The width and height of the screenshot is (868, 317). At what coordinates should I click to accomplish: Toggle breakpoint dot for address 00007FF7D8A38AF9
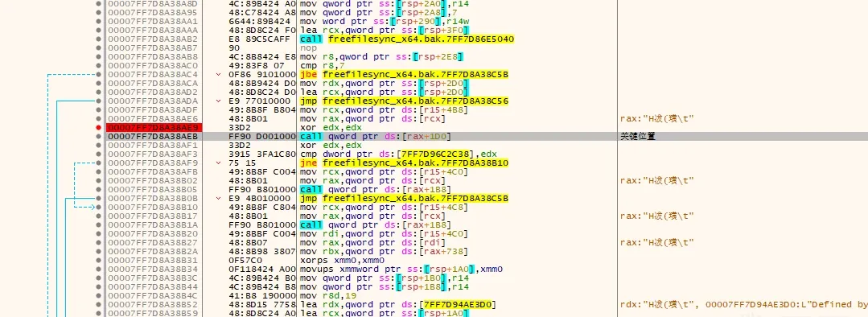click(x=98, y=163)
